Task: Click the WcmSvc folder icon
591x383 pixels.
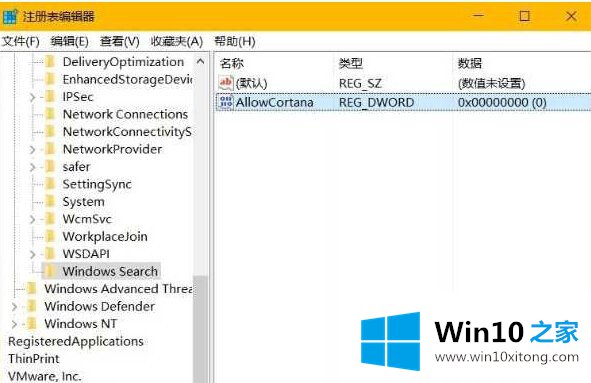Action: 50,219
